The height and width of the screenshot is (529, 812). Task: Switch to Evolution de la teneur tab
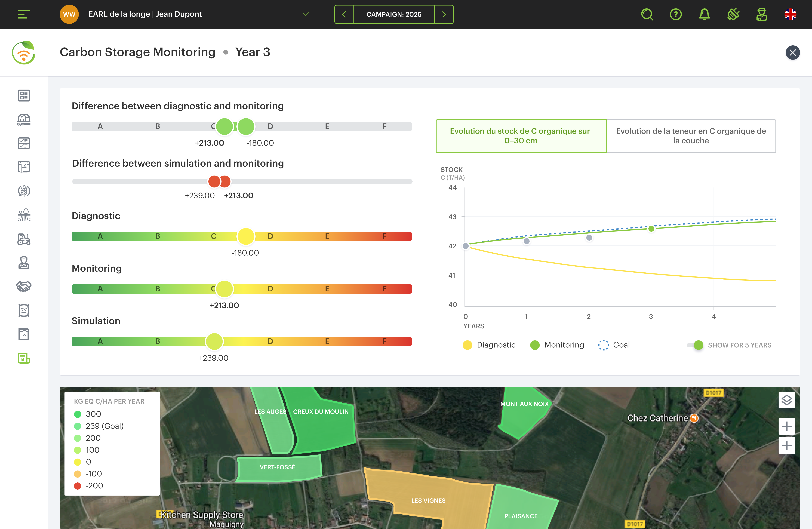(x=691, y=136)
